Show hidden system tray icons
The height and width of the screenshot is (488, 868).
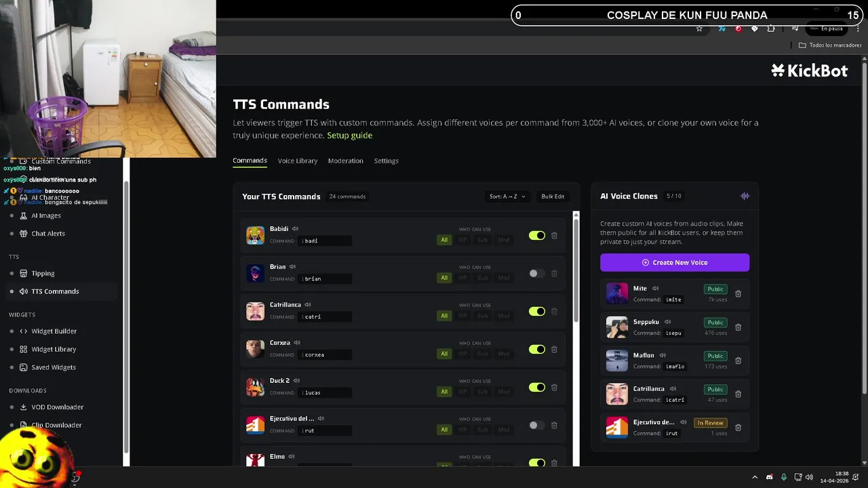pyautogui.click(x=755, y=477)
